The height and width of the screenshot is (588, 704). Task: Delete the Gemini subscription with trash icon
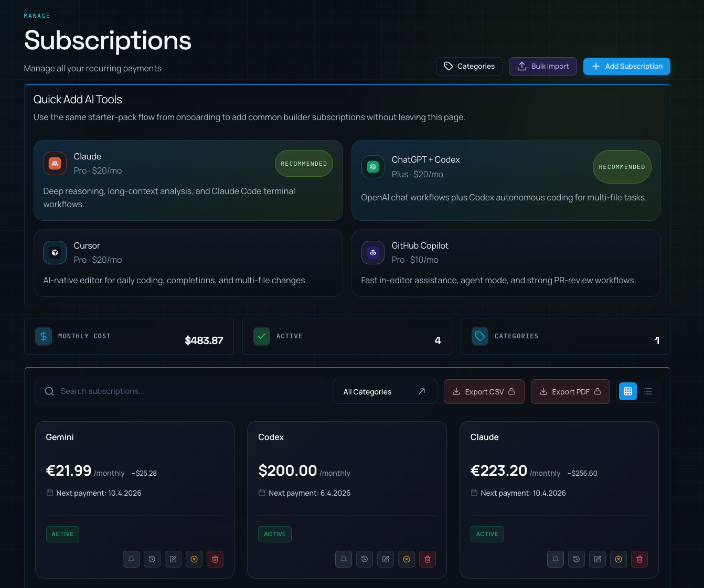click(215, 559)
